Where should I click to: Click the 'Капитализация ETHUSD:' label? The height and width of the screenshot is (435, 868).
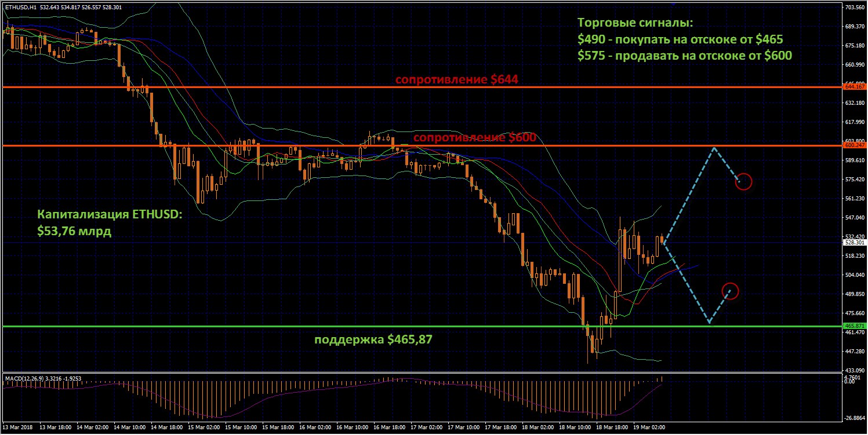tap(110, 214)
